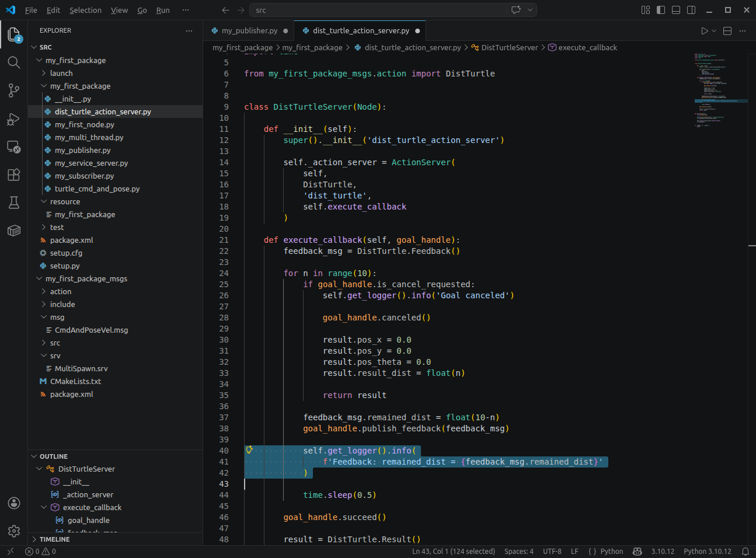Open notifications bell in status bar
The height and width of the screenshot is (558, 756).
(x=745, y=551)
